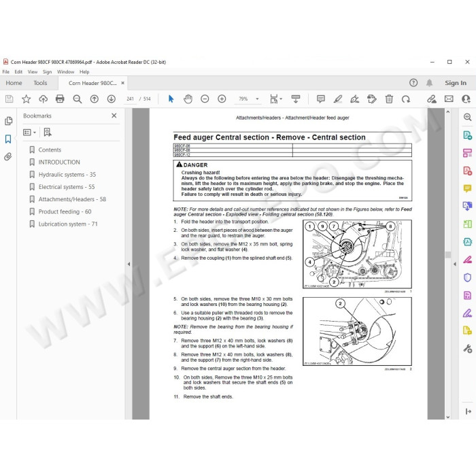
Task: Open Protect shield tool in right pane
Action: pyautogui.click(x=467, y=277)
